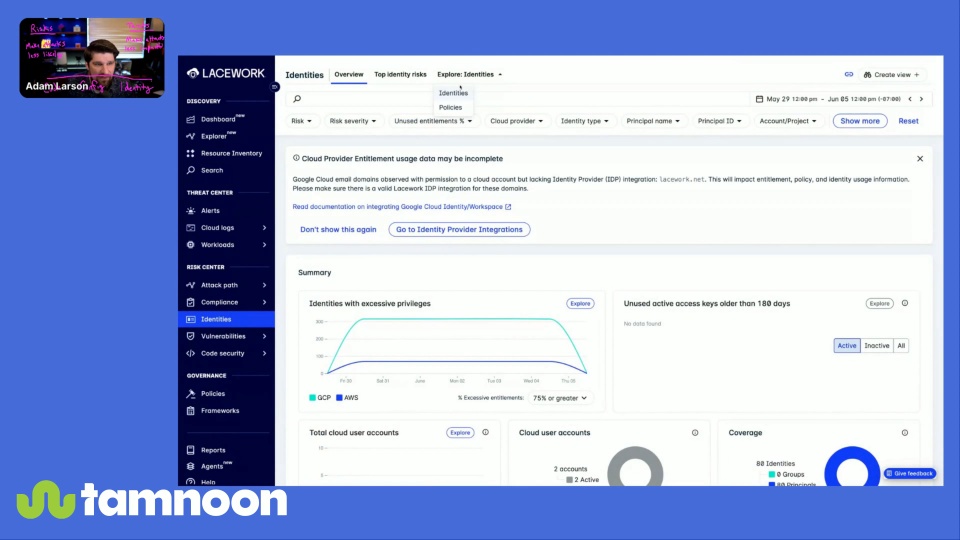Open Frameworks under Governance

pos(220,411)
